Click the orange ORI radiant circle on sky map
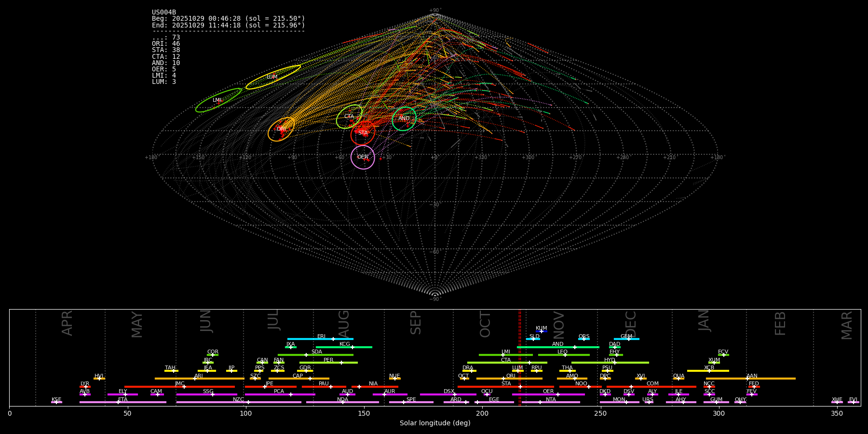 pyautogui.click(x=281, y=129)
